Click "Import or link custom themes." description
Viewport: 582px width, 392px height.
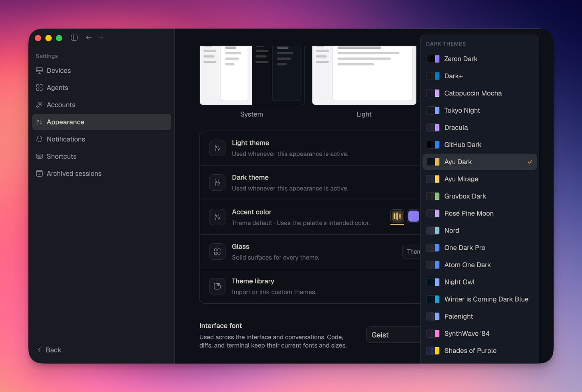point(274,292)
